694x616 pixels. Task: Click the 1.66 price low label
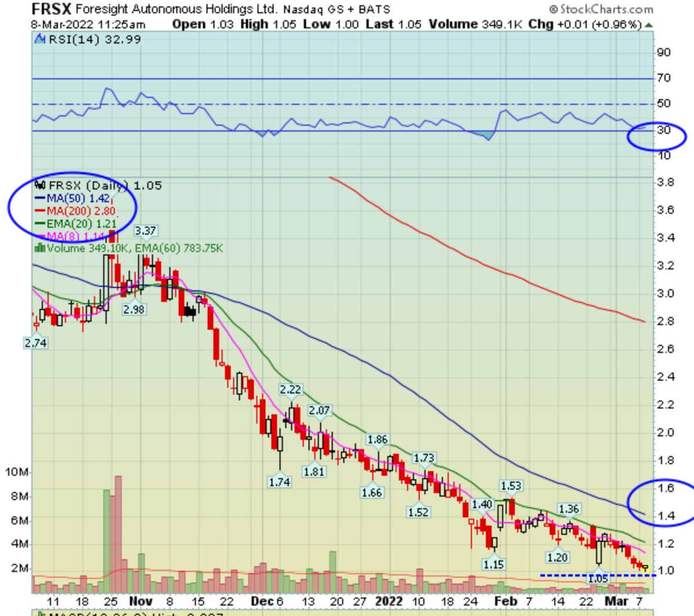(371, 493)
